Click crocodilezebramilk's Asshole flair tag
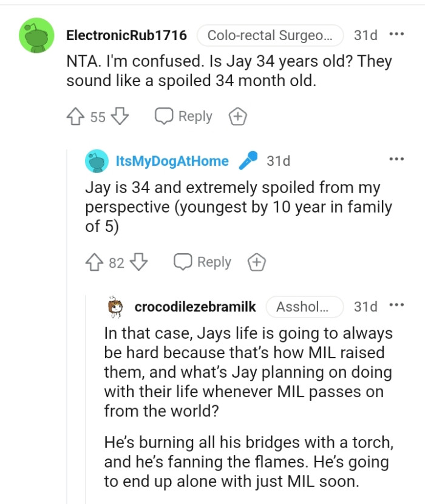The width and height of the screenshot is (425, 504). click(x=305, y=307)
